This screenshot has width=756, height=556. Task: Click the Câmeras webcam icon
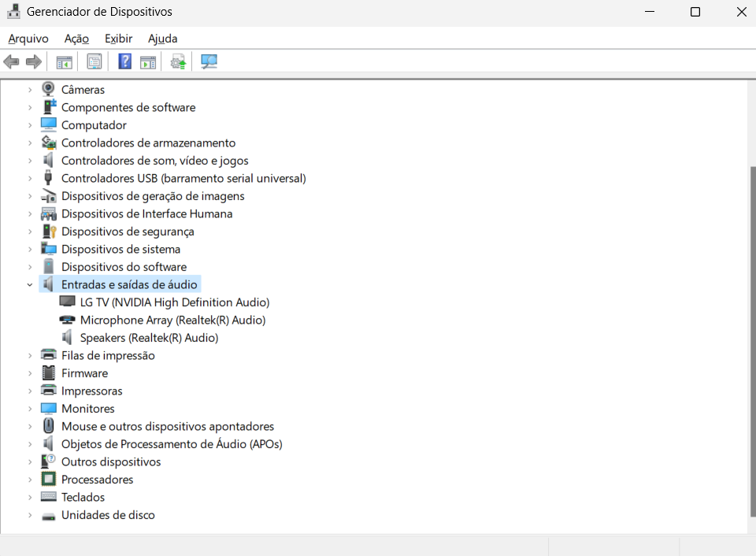[48, 89]
